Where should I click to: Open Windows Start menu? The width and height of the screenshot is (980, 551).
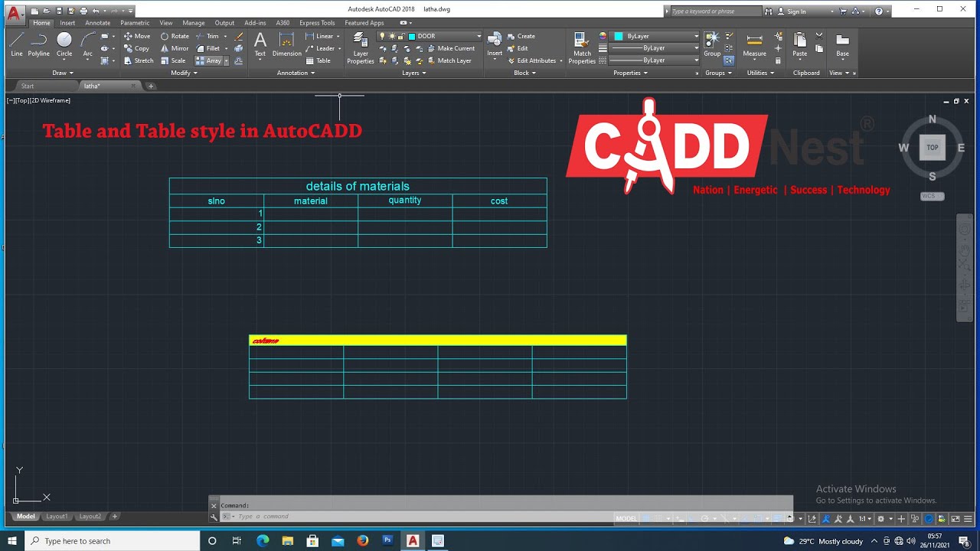12,541
